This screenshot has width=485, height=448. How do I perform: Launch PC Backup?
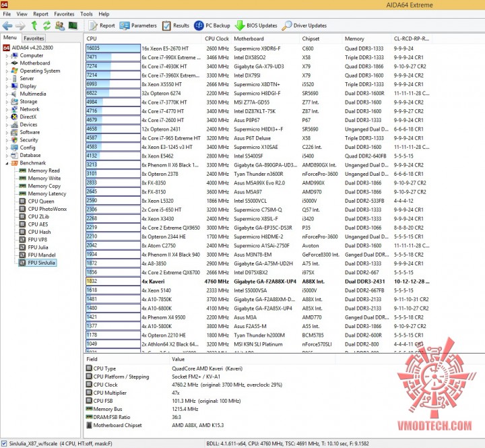coord(212,26)
